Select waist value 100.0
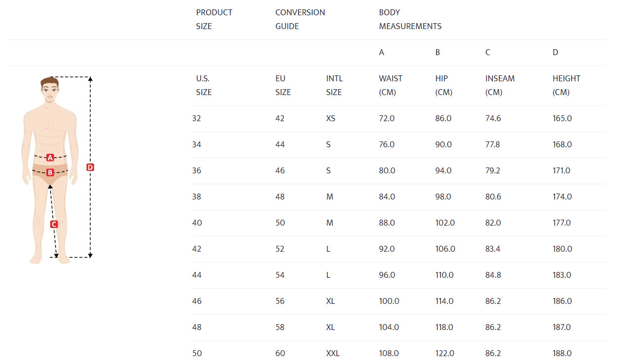The image size is (618, 364). pos(389,301)
